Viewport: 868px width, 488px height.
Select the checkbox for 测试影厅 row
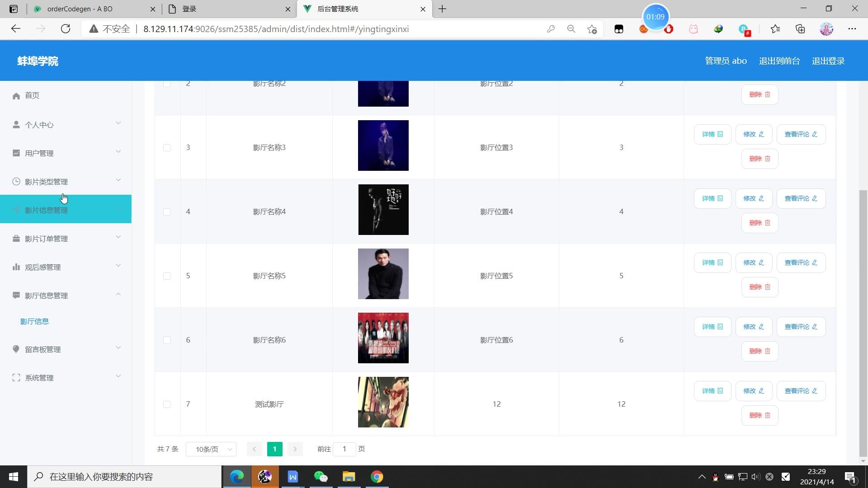[167, 404]
